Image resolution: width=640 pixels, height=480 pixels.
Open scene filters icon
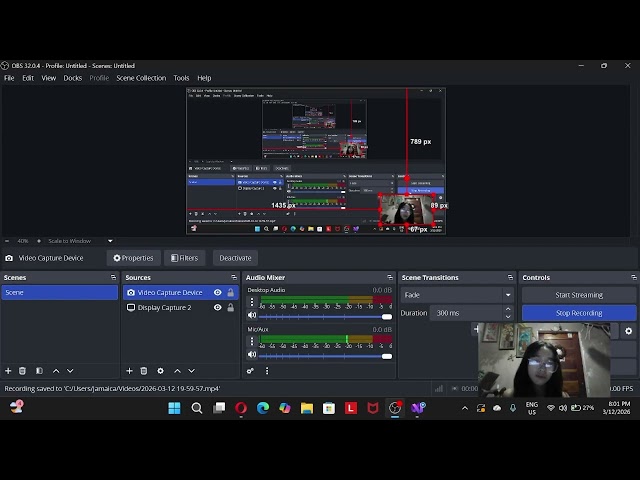click(x=39, y=371)
